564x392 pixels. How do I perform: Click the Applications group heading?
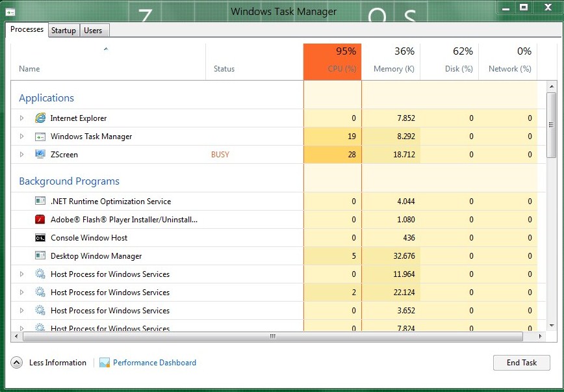click(46, 98)
